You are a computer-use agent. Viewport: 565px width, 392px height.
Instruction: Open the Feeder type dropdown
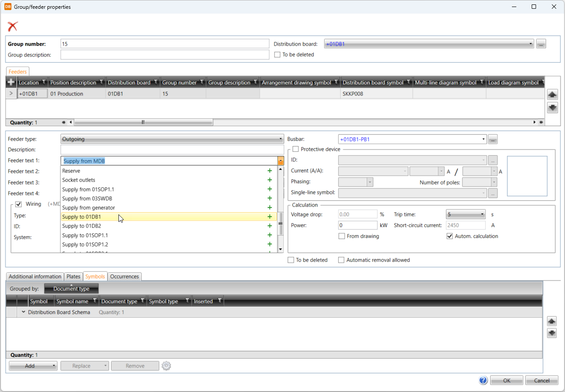point(172,139)
